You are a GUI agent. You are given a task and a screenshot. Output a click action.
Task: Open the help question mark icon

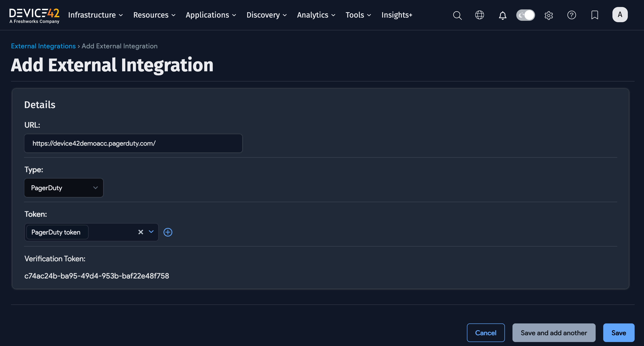click(572, 15)
